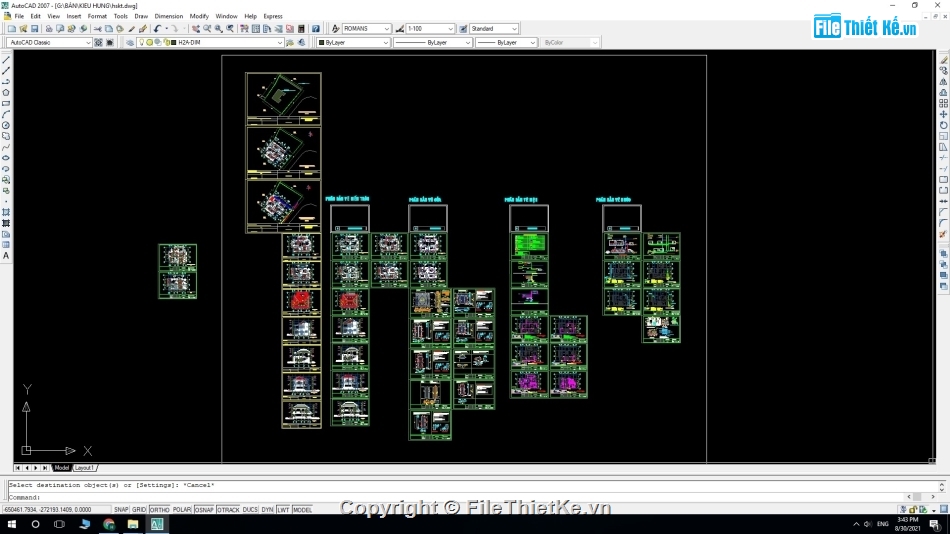Image resolution: width=950 pixels, height=534 pixels.
Task: Click the Undo arrow icon
Action: 158,28
